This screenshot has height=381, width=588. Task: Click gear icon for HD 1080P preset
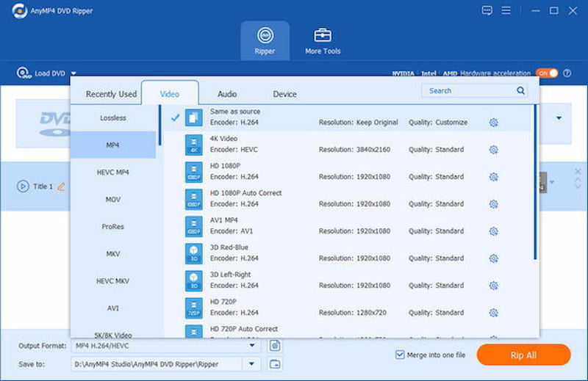[493, 177]
